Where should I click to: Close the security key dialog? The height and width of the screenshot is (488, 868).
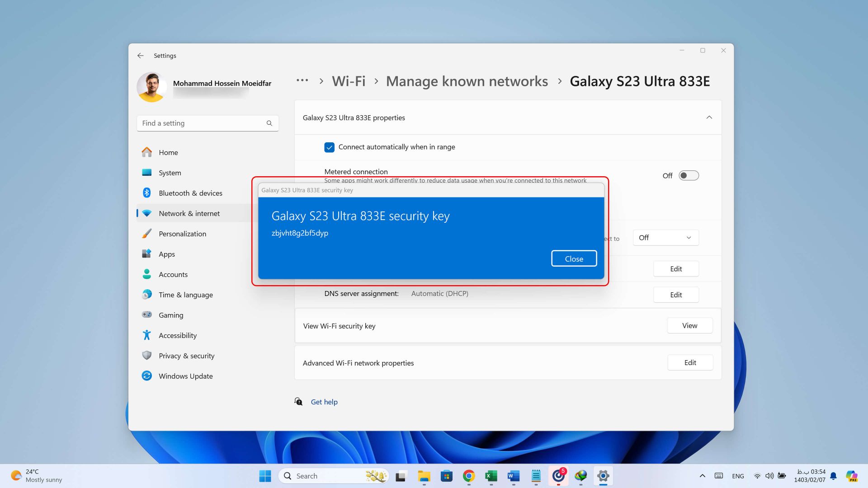pos(574,258)
